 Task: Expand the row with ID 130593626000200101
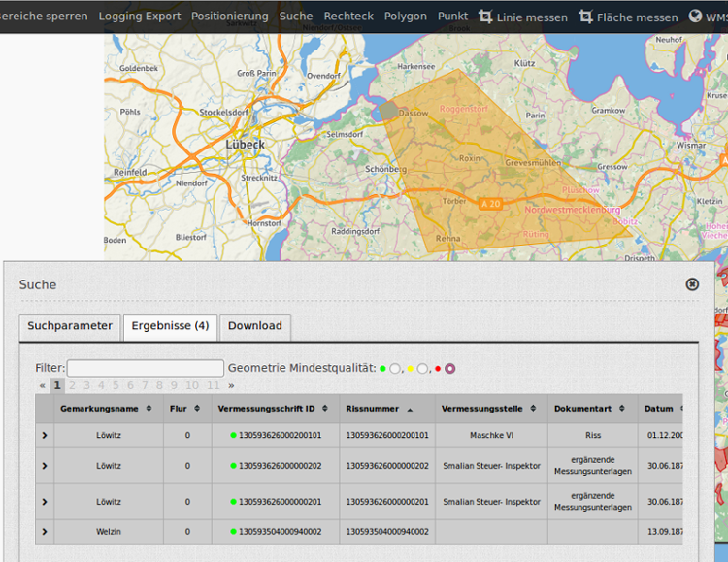(45, 435)
